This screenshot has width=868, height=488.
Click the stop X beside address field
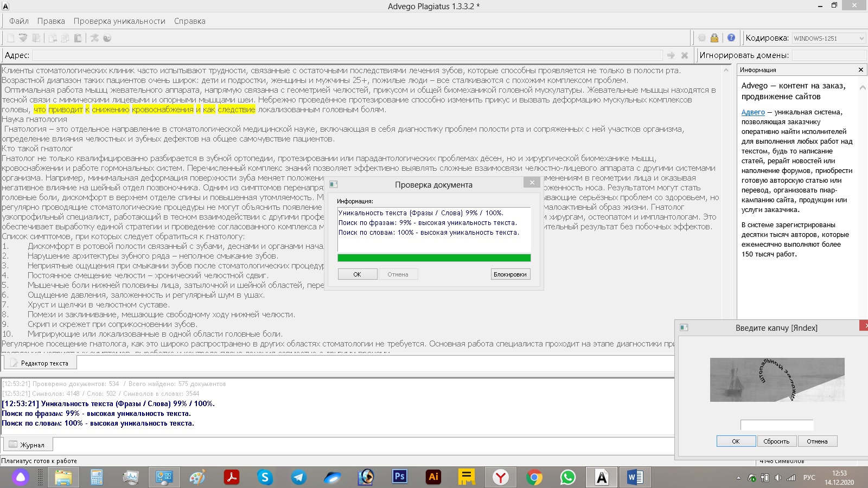(x=685, y=55)
